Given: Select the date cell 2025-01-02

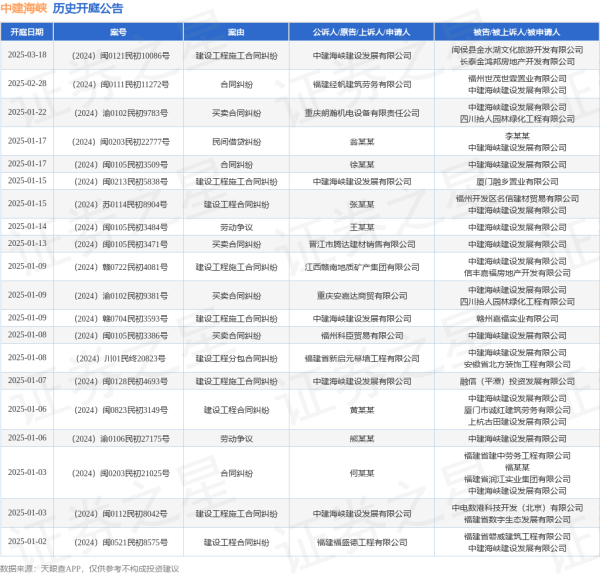Looking at the screenshot, I should tap(27, 542).
